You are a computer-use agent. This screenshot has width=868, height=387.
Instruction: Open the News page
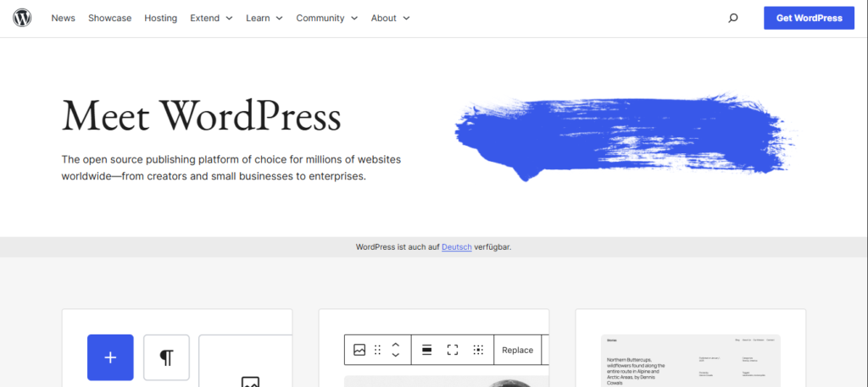(x=63, y=19)
